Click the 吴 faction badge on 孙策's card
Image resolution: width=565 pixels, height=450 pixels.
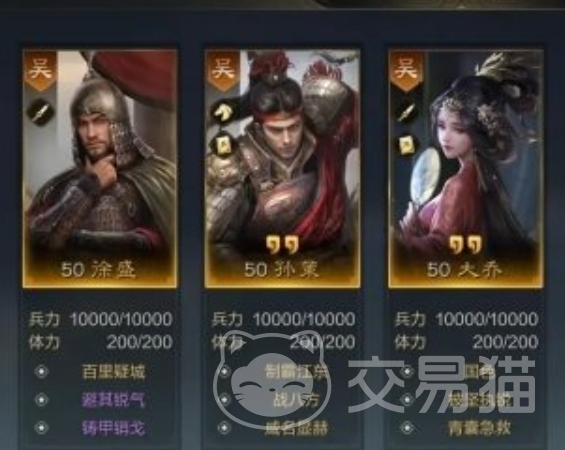pos(223,70)
